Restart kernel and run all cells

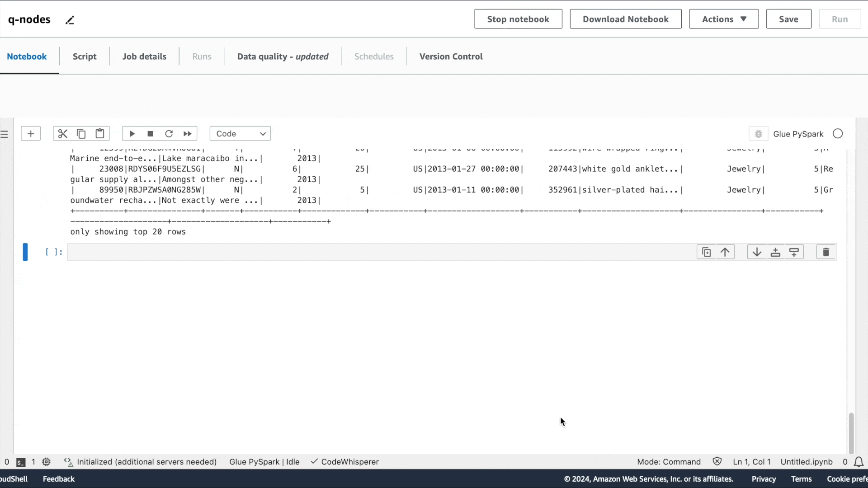point(187,134)
